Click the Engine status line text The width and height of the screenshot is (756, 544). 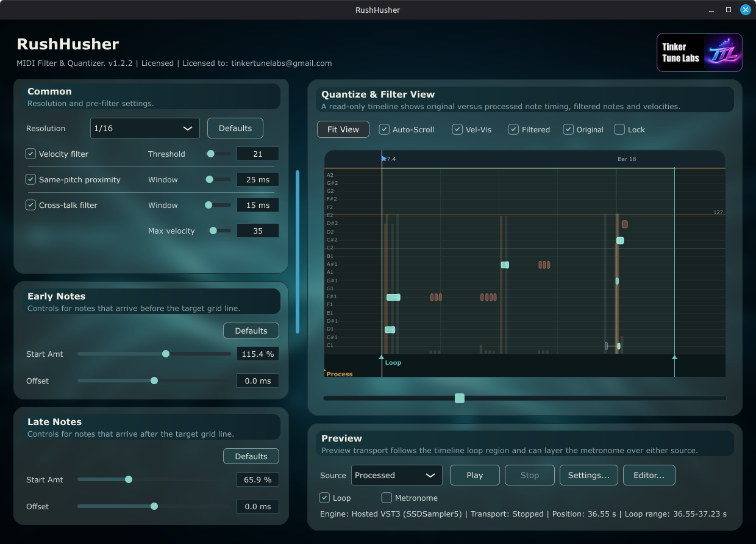pos(523,514)
